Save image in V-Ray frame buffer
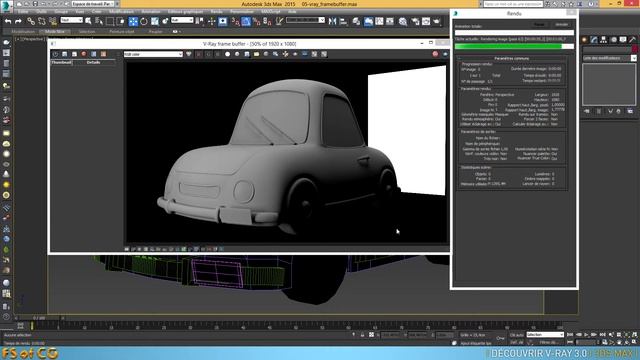 247,54
